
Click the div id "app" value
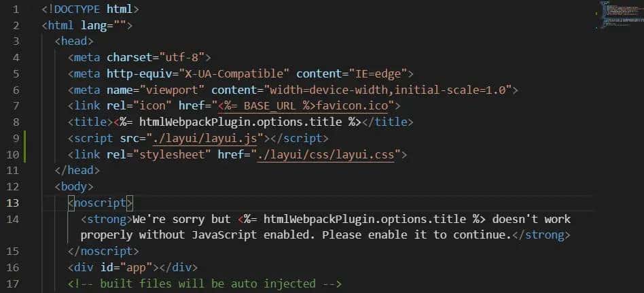coord(140,267)
